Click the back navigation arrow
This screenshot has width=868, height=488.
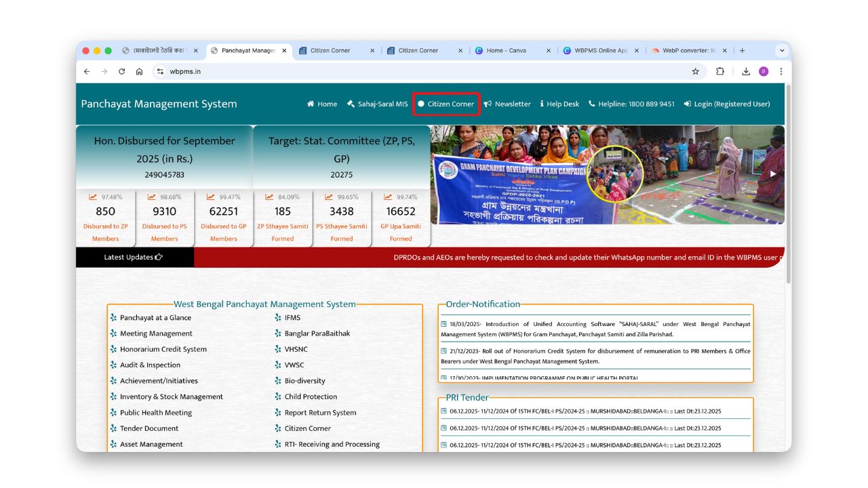pos(87,71)
